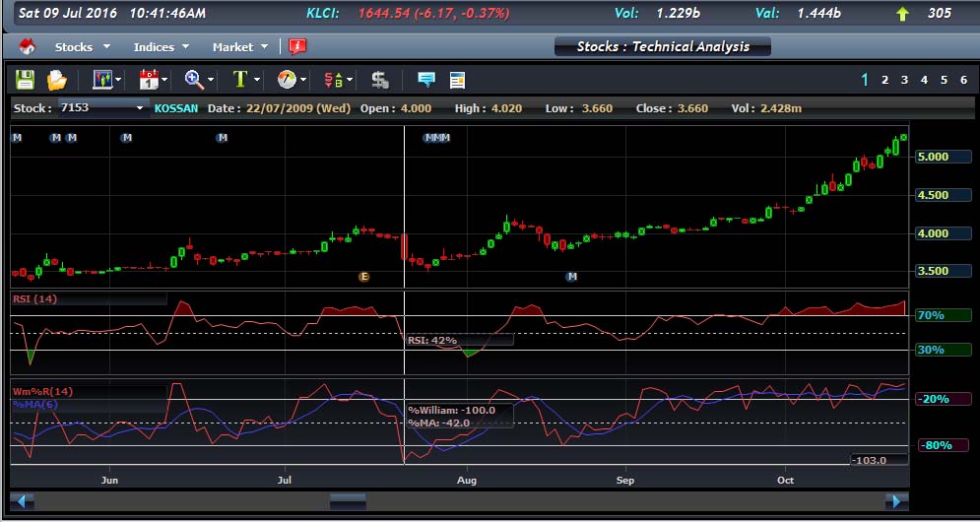Switch to chart page 4

[925, 80]
